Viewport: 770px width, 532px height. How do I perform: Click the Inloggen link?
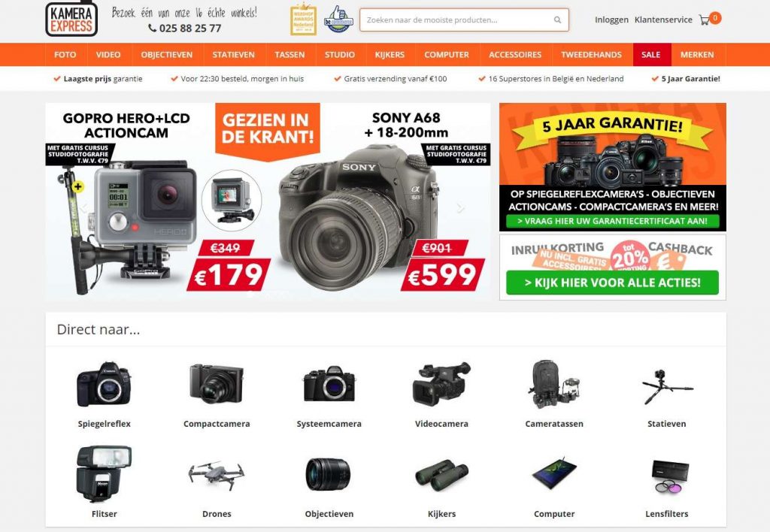[x=611, y=20]
